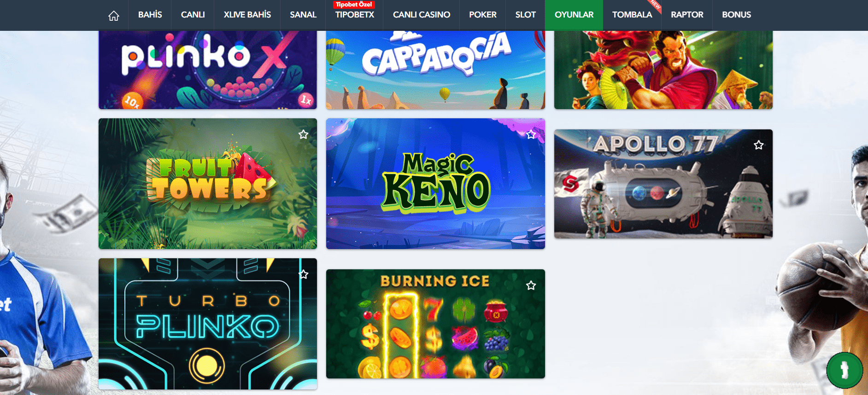The width and height of the screenshot is (868, 395).
Task: Open the TIPOBETX Tipobet Özel link
Action: click(354, 15)
